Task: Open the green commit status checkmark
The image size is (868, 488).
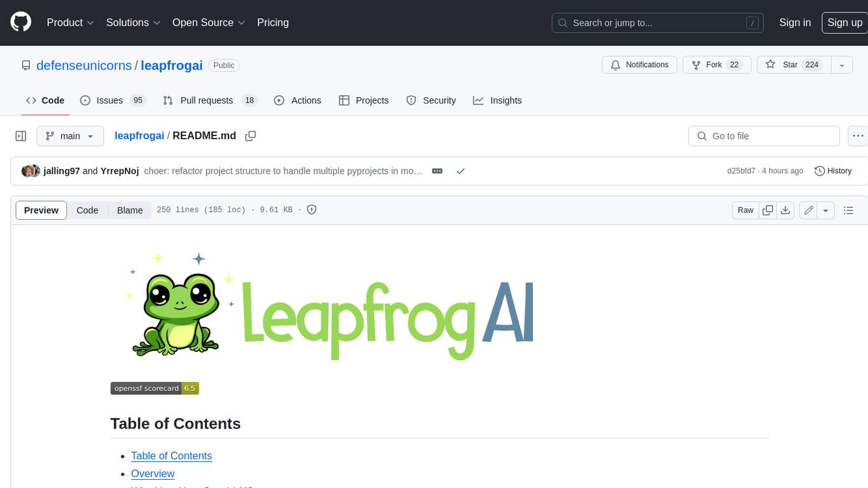Action: [x=460, y=171]
